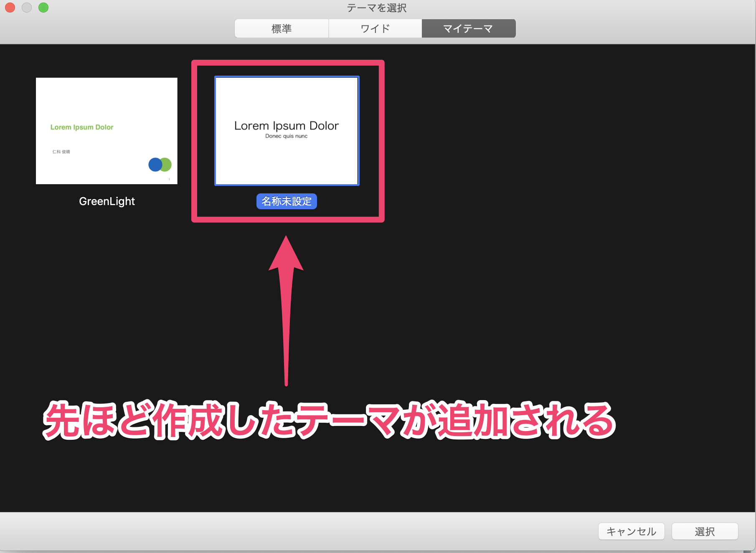Open the ワイド theme tab

[x=375, y=28]
